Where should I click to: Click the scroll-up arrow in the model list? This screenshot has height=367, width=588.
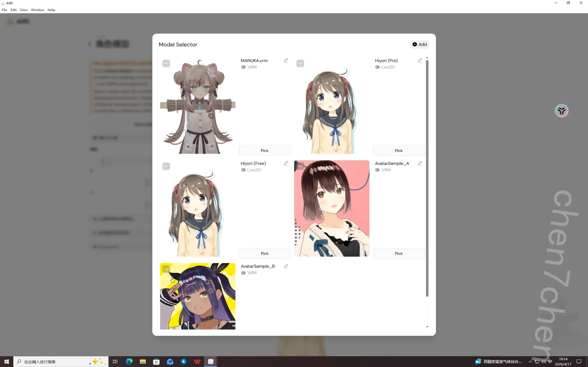click(x=427, y=58)
